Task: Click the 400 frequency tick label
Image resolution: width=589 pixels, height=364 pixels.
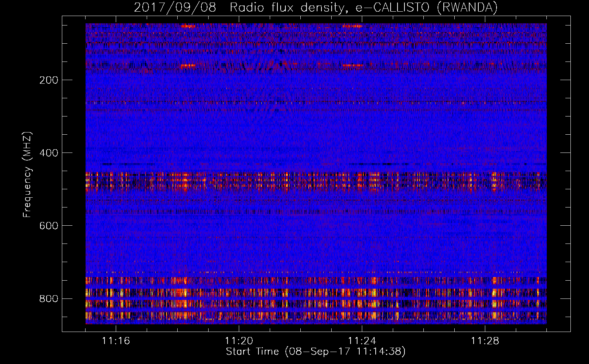Action: [x=49, y=153]
